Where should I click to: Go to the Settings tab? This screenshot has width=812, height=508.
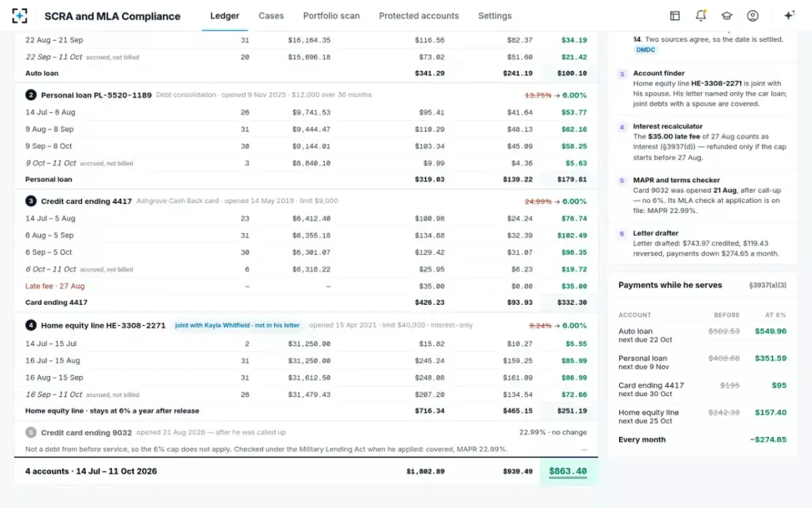(495, 16)
